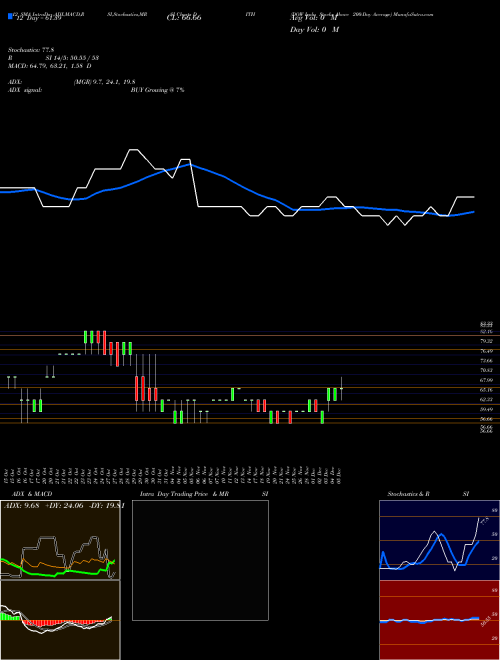Click the 59.49 price axis label
This screenshot has width=500, height=660.
click(486, 409)
